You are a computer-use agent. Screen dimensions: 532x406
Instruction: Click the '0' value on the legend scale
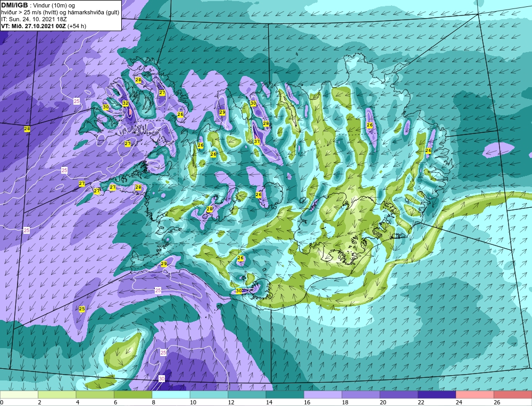[2, 402]
